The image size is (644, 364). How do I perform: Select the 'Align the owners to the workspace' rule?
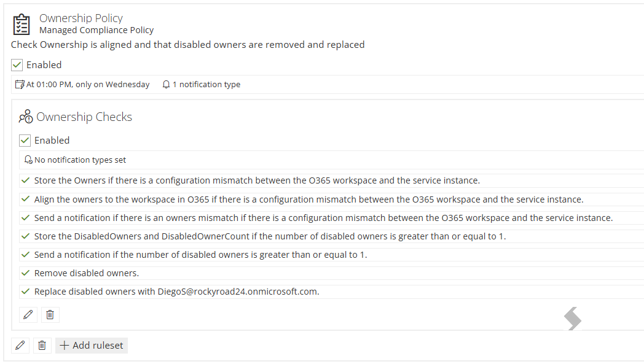(331, 199)
